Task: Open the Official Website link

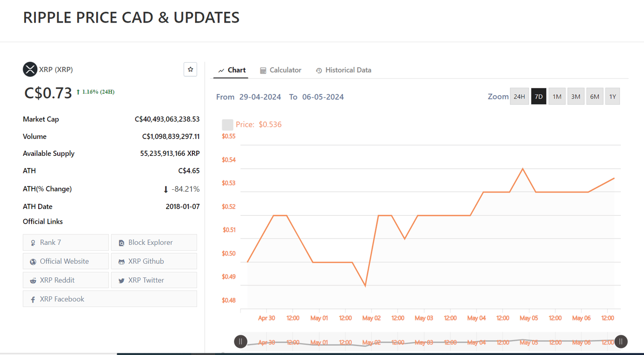Action: (x=66, y=261)
